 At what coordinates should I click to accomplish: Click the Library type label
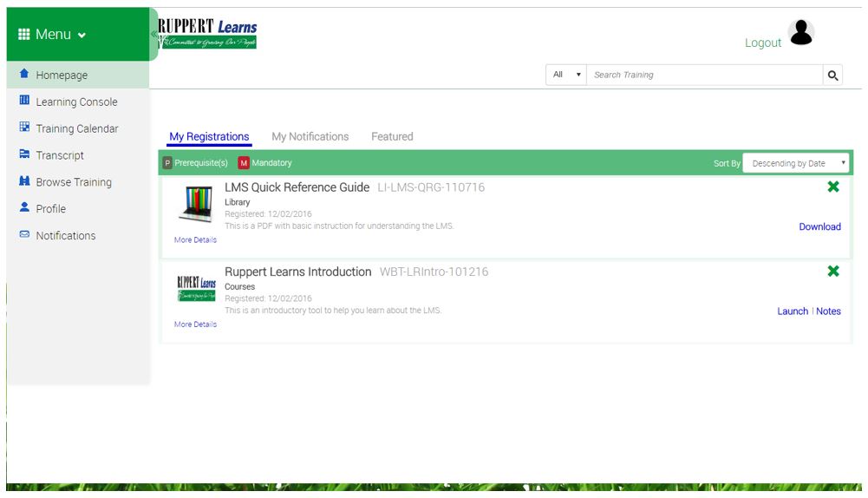click(237, 202)
